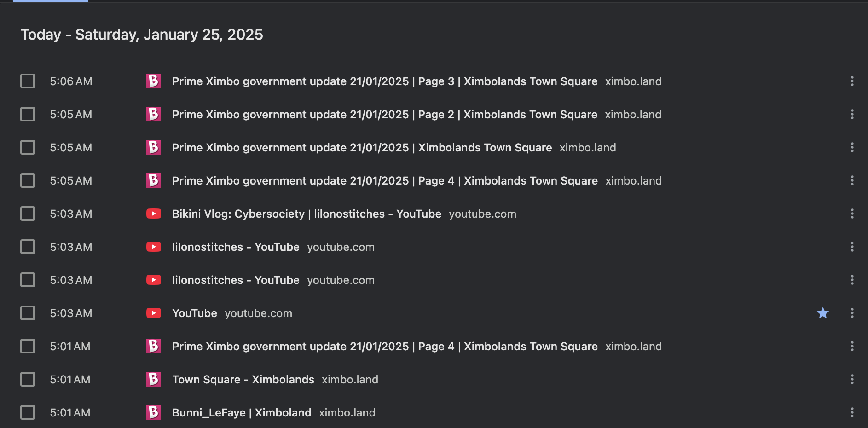The width and height of the screenshot is (868, 428).
Task: Click the bookmark star on YouTube entry
Action: (x=823, y=313)
